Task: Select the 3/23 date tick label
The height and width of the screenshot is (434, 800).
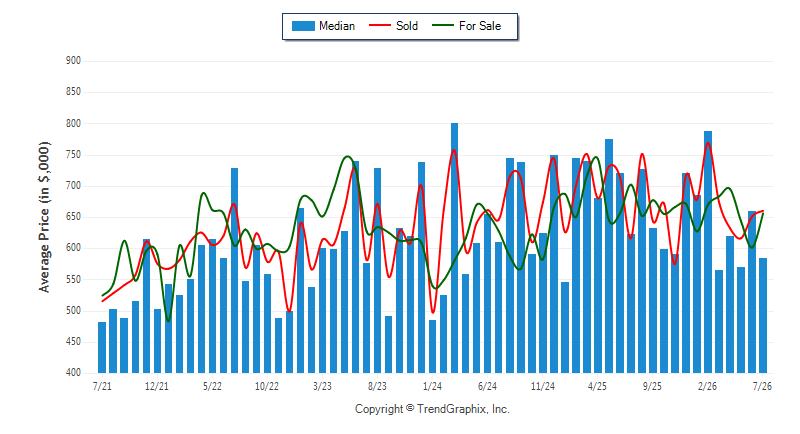Action: pyautogui.click(x=322, y=386)
